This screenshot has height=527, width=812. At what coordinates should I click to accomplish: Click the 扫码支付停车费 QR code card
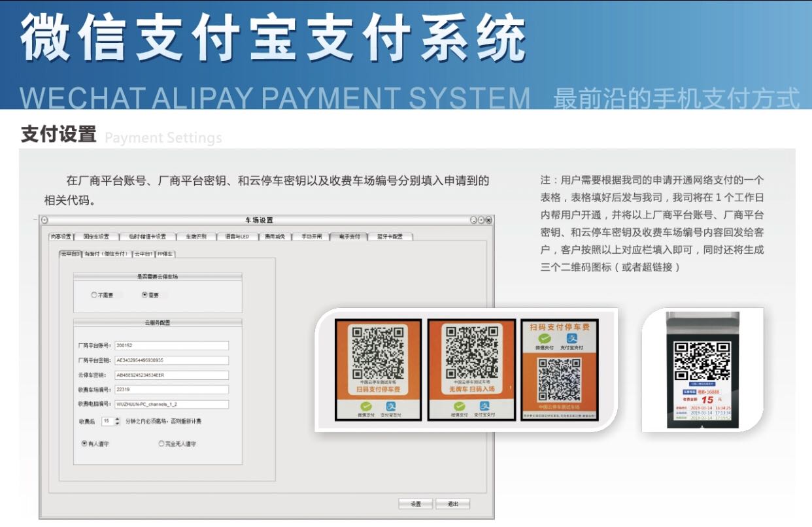(x=379, y=369)
